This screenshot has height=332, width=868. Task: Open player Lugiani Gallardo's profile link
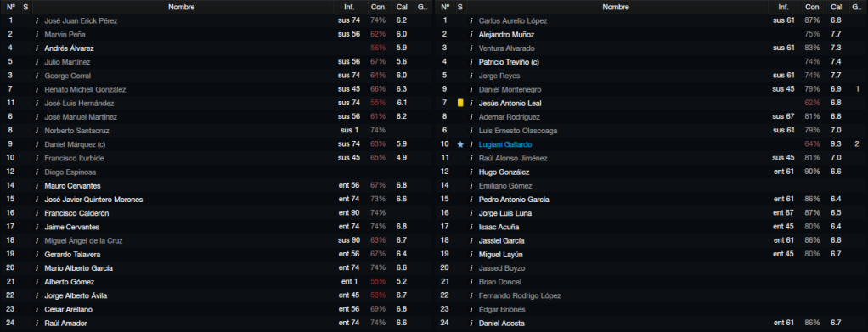[504, 144]
